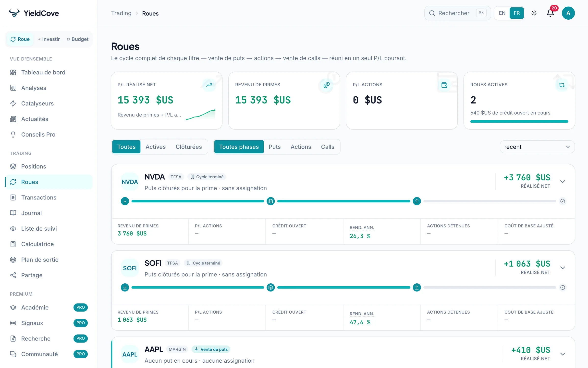Click Trading breadcrumb link
This screenshot has width=588, height=368.
pyautogui.click(x=121, y=13)
